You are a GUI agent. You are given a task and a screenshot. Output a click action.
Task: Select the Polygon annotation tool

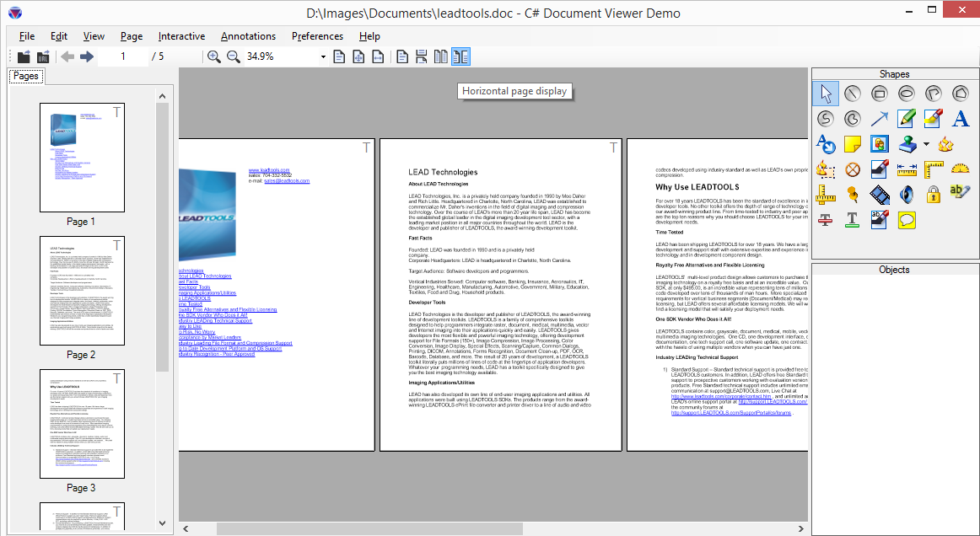click(960, 94)
